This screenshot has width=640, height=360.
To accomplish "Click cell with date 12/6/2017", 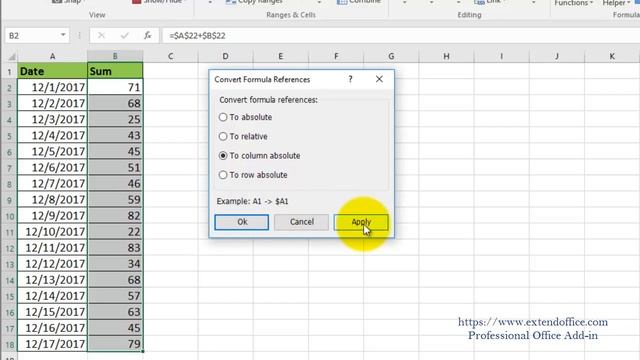I will (52, 167).
